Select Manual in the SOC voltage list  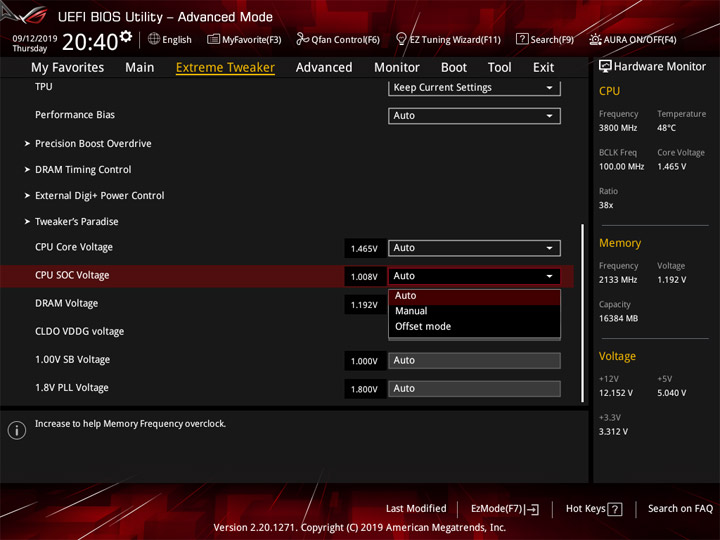(x=474, y=311)
